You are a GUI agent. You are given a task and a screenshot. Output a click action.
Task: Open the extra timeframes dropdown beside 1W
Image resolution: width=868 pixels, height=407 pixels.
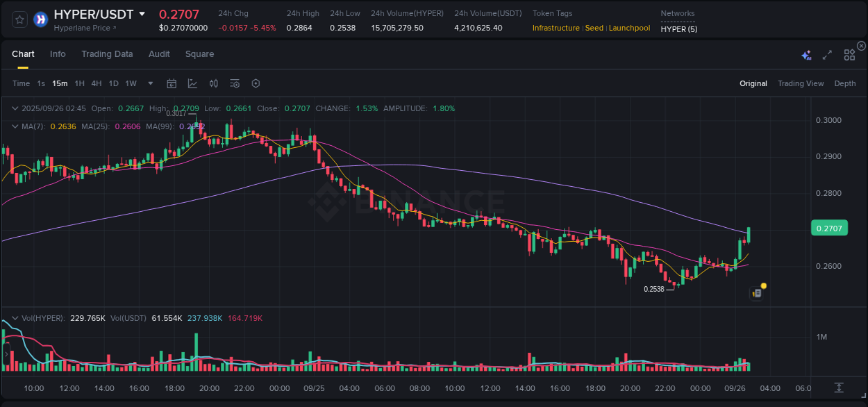tap(150, 83)
